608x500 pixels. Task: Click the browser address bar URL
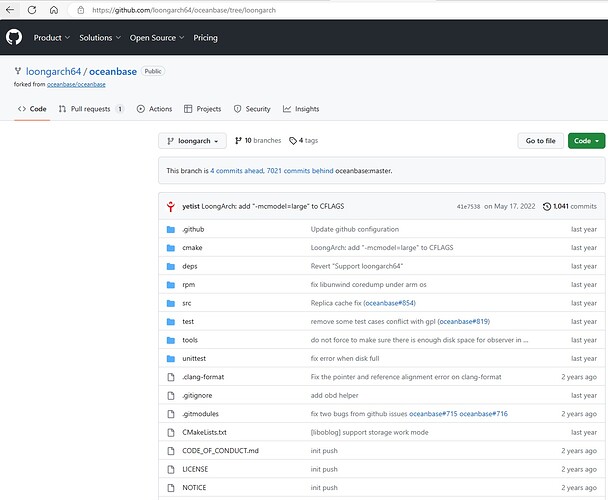184,10
